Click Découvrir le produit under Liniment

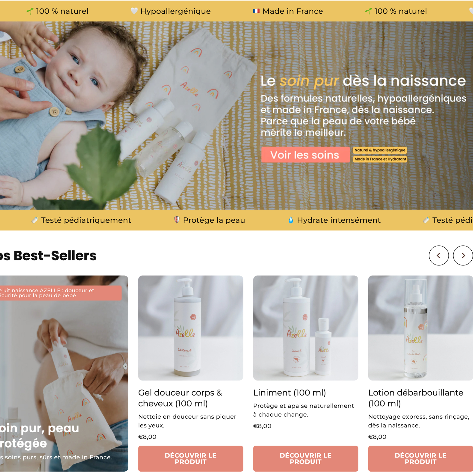tap(306, 458)
